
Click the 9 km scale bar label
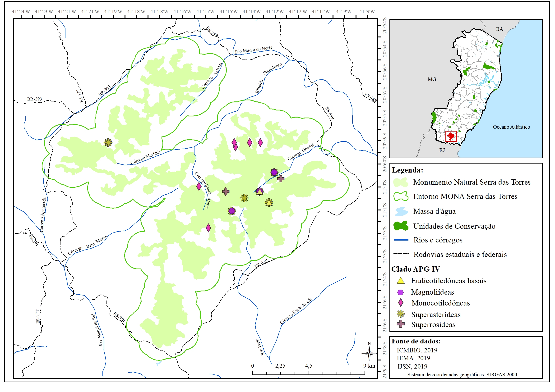369,366
